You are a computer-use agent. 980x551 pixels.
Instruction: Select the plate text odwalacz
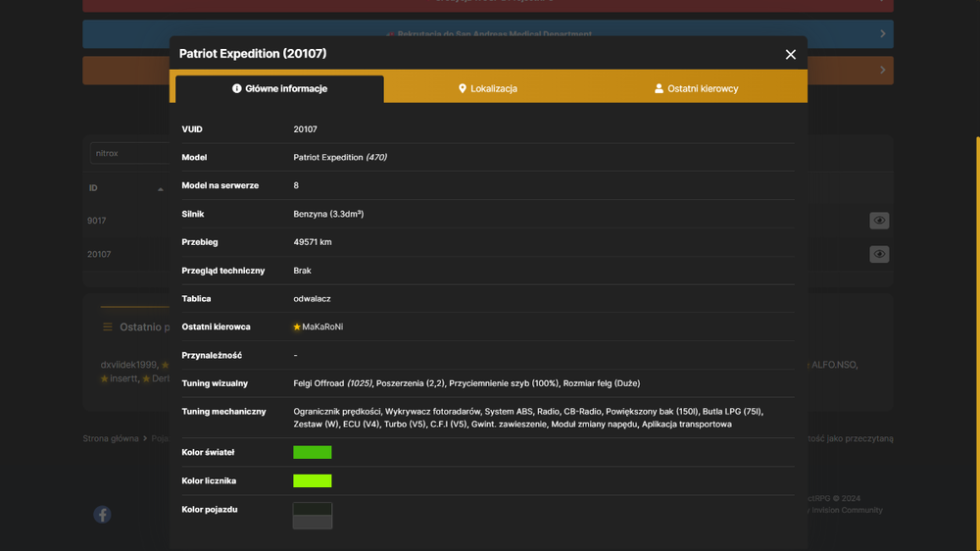click(312, 299)
